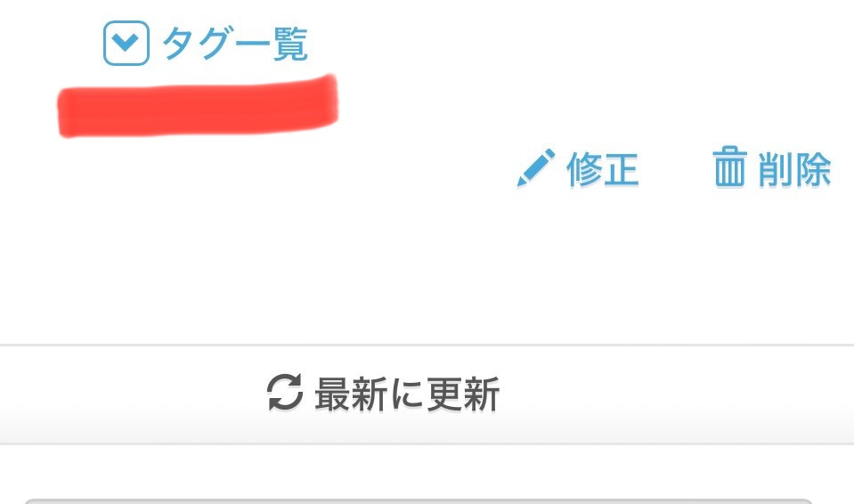Click the pencil icon beside 修正
The image size is (854, 504).
click(536, 167)
